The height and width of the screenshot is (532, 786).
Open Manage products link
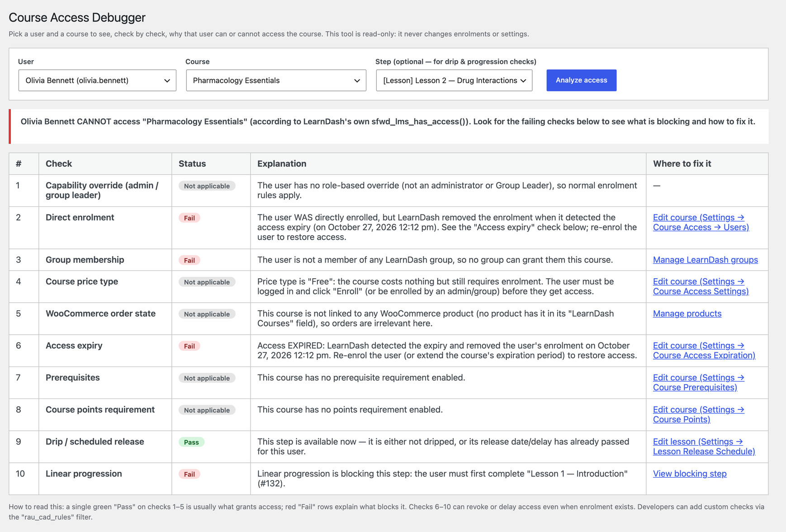687,313
